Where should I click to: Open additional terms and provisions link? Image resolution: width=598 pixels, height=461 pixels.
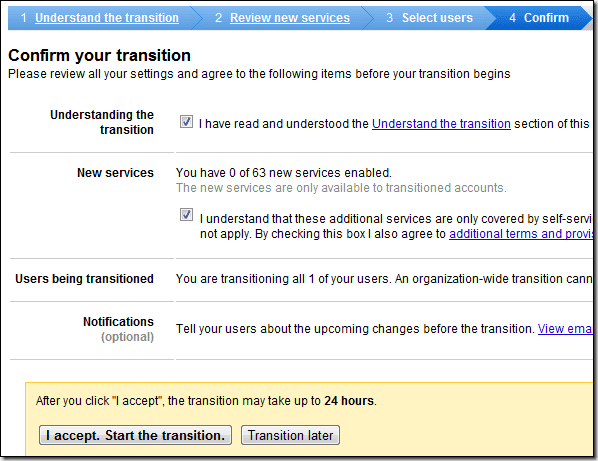[521, 233]
